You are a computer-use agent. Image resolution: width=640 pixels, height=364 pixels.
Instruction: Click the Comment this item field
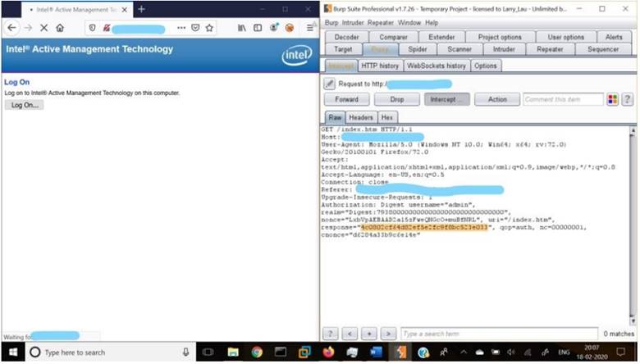[563, 99]
